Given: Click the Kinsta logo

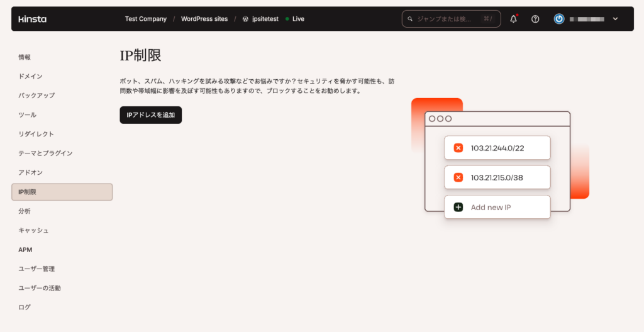Looking at the screenshot, I should pyautogui.click(x=32, y=19).
